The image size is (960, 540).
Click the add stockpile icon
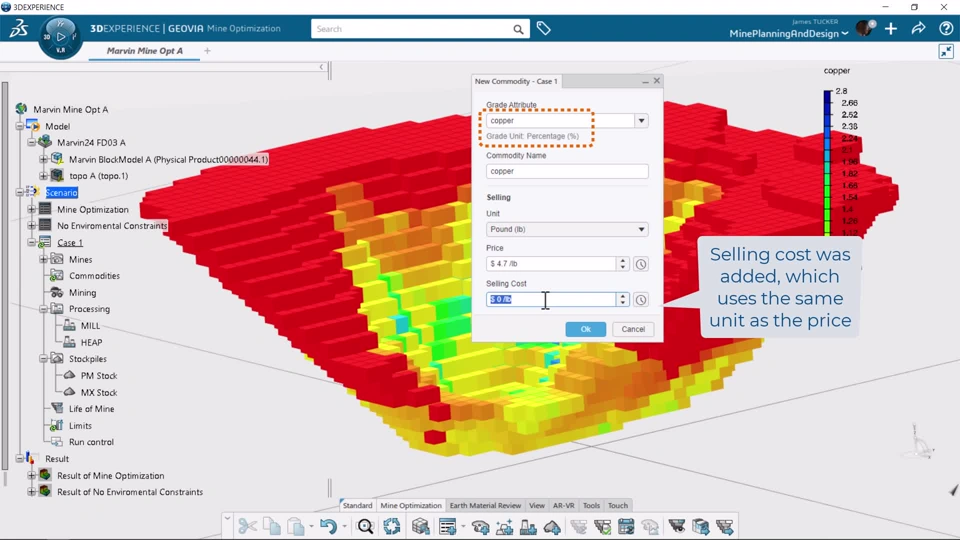coord(552,526)
